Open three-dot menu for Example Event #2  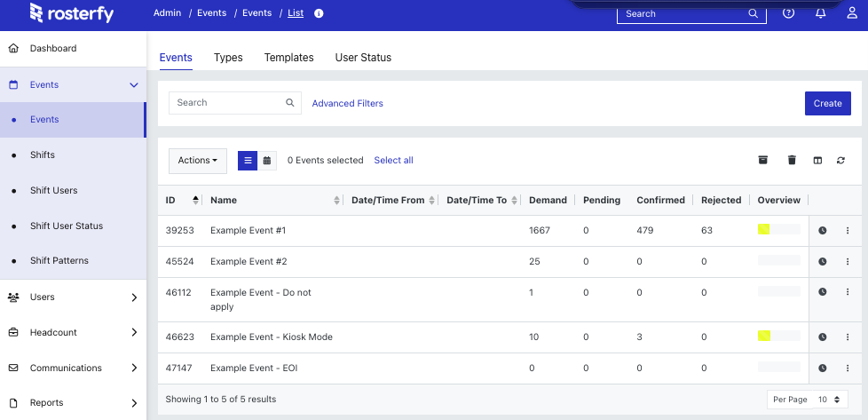point(848,262)
